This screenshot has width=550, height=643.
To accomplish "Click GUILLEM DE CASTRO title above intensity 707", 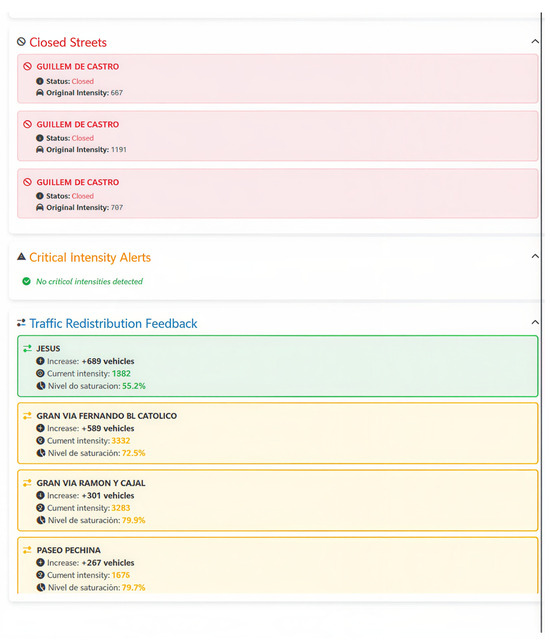I will click(78, 182).
